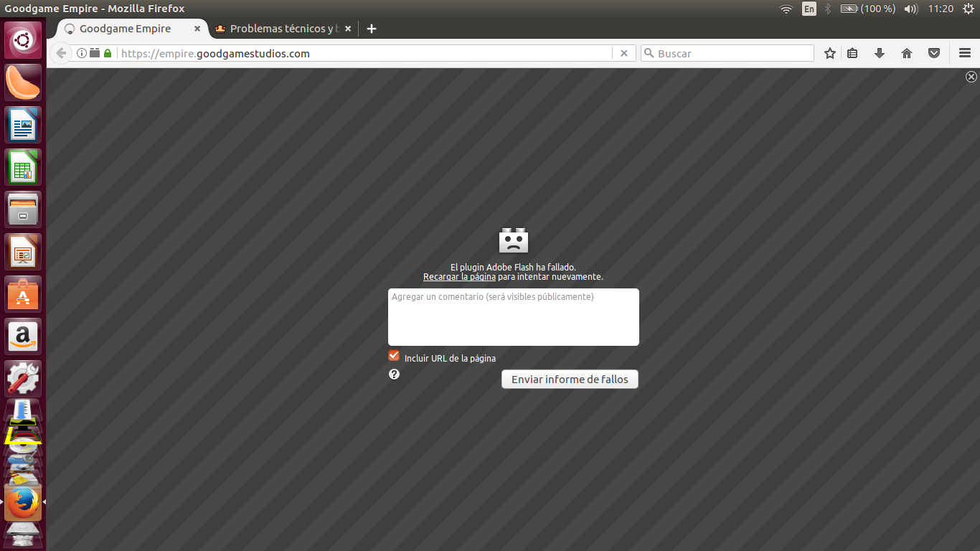Click the comment text area
Screen dimensions: 980x551
pyautogui.click(x=514, y=317)
